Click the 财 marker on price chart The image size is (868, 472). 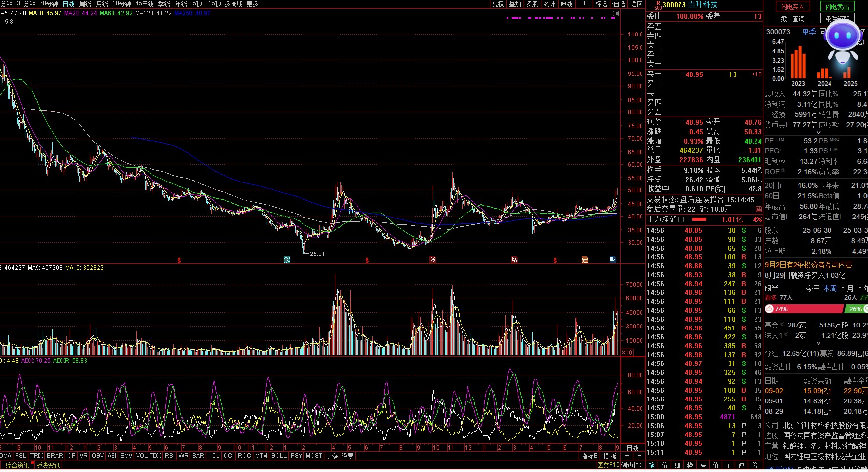pyautogui.click(x=613, y=260)
